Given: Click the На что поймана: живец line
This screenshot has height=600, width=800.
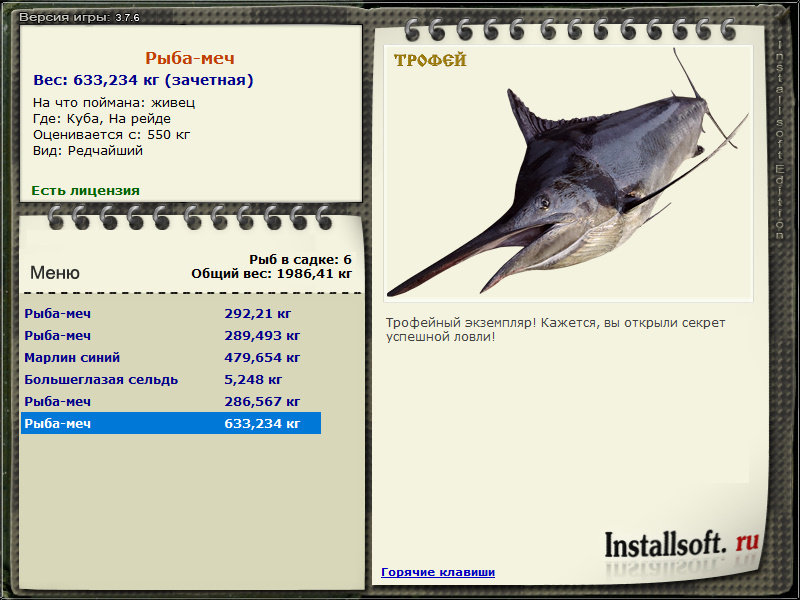Looking at the screenshot, I should (x=114, y=103).
